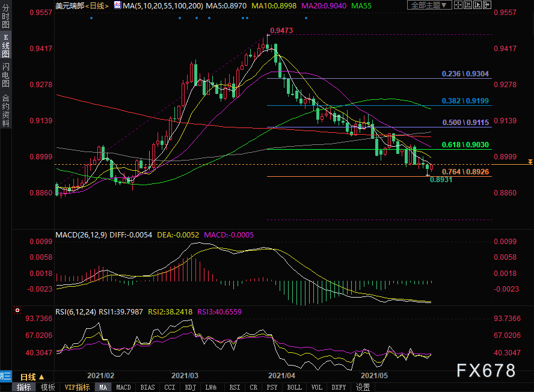Image resolution: width=534 pixels, height=392 pixels.
Task: Click the 2021/02 date axis label
Action: (101, 376)
